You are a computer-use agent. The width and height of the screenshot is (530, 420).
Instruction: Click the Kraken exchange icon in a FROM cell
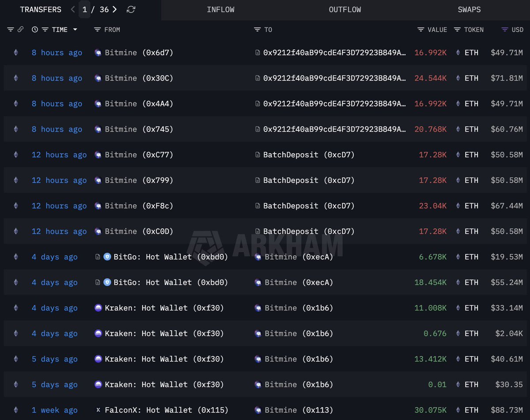(98, 308)
